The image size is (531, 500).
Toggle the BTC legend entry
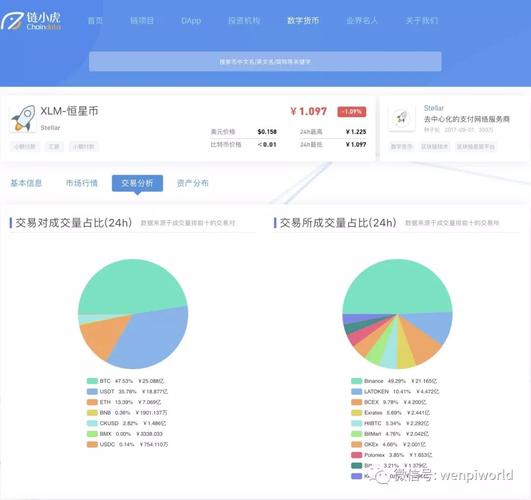coord(125,381)
